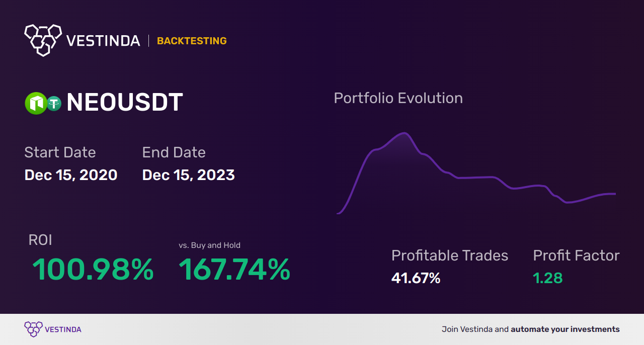Screen dimensions: 644x345
Task: Click the Start Date label
Action: [60, 152]
